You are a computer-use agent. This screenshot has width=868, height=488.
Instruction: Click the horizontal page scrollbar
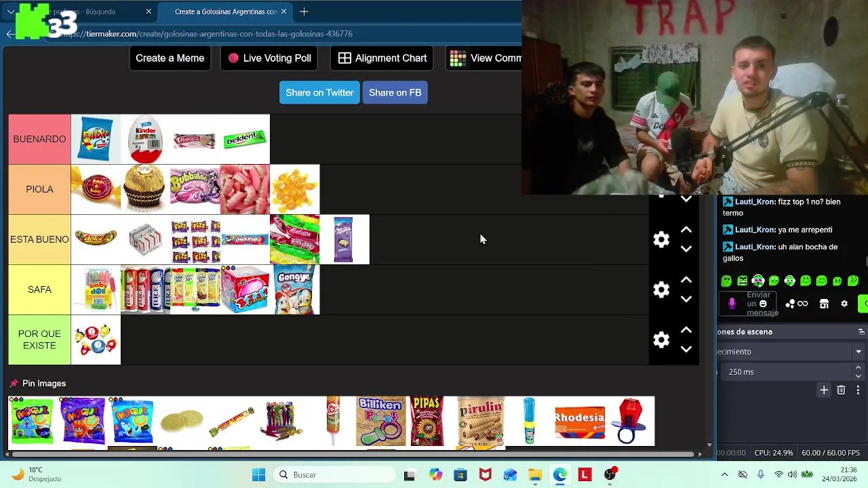tap(353, 454)
